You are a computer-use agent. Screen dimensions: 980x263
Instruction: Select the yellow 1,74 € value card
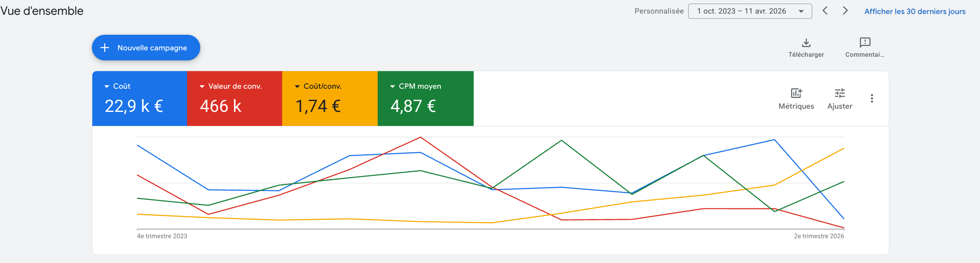tap(330, 106)
